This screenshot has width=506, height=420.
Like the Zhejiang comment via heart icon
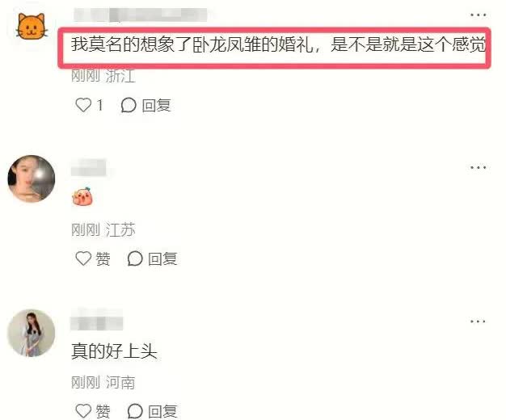[83, 105]
